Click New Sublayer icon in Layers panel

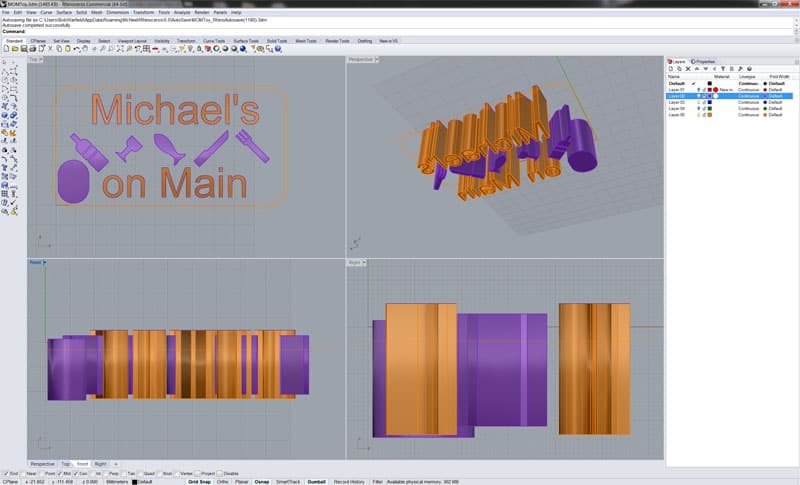point(680,69)
